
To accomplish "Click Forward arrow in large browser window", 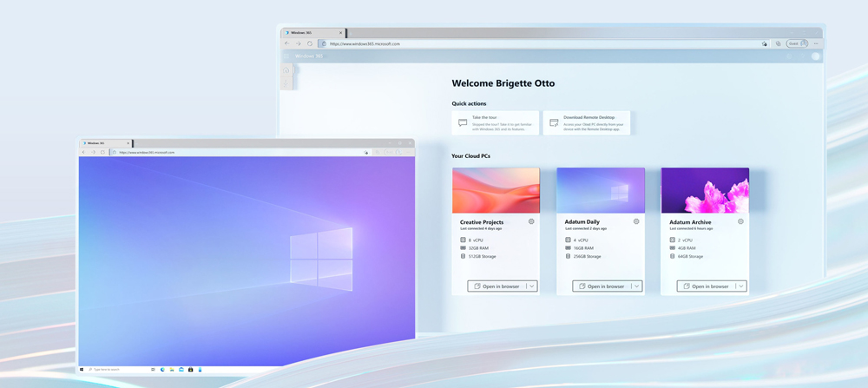I will [298, 43].
